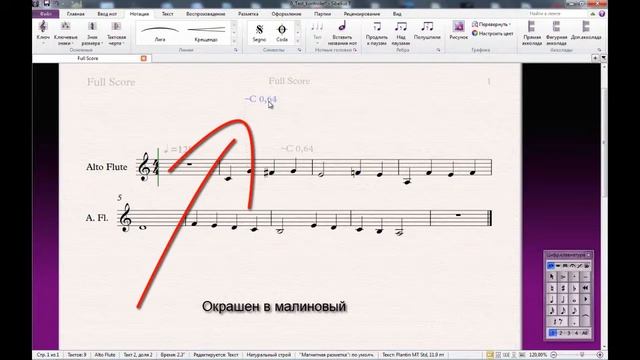The height and width of the screenshot is (360, 640).
Task: Open the Тип notehead type dropdown
Action: click(x=317, y=33)
